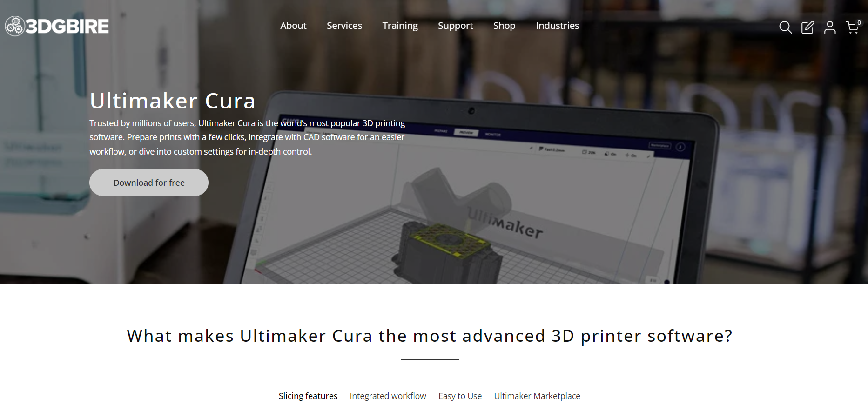Open the Industries menu
This screenshot has width=868, height=406.
click(x=557, y=26)
